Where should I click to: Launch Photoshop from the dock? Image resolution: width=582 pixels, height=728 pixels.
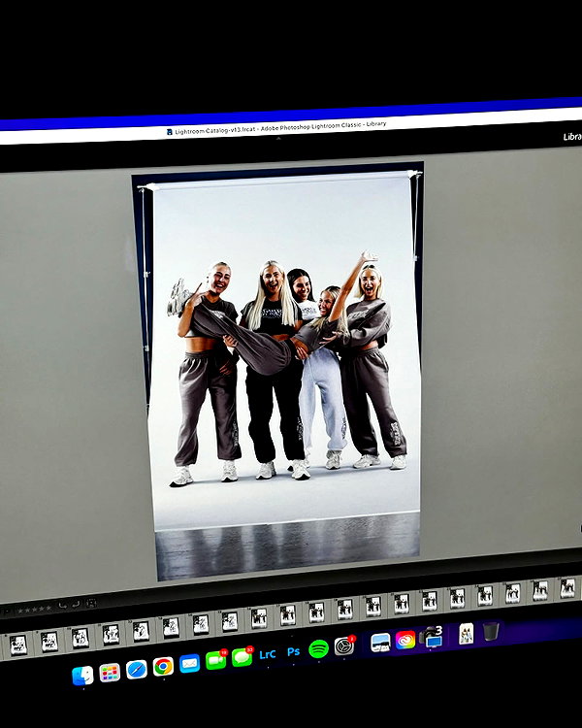[293, 652]
